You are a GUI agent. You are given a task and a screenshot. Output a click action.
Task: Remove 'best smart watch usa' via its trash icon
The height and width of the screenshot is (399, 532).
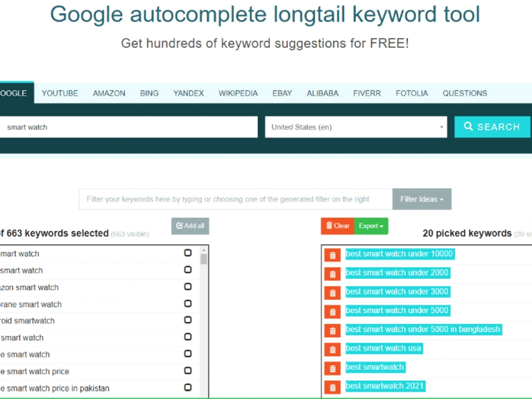[x=332, y=350]
